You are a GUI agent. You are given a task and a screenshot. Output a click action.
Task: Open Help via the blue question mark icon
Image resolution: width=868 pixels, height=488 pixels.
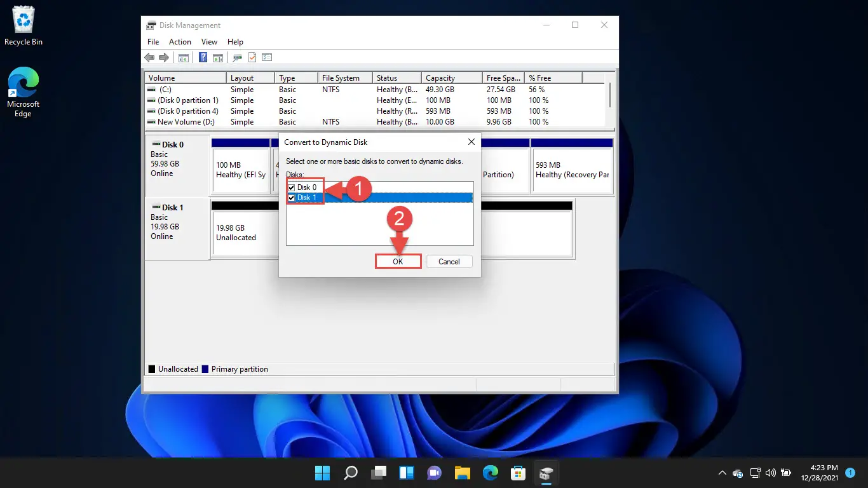(x=203, y=58)
